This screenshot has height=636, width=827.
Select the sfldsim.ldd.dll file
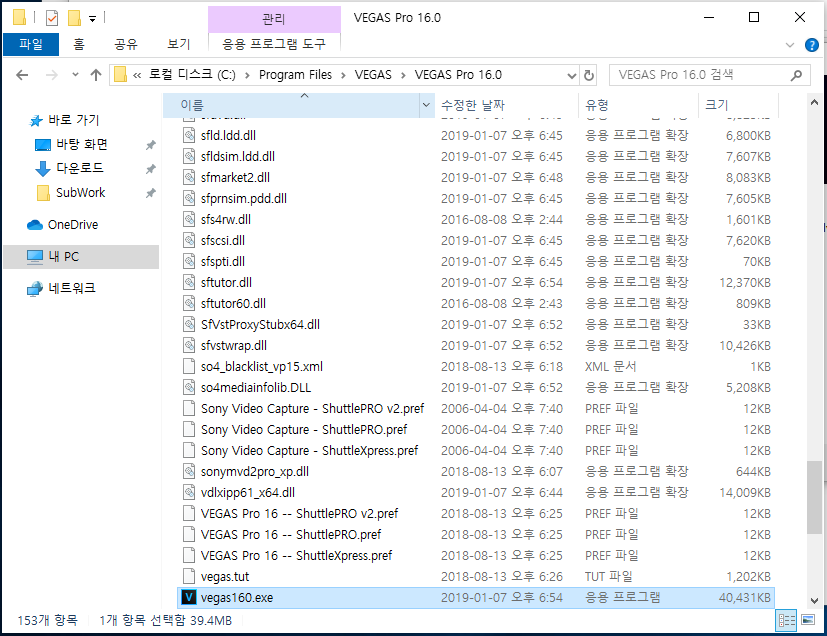(477, 157)
